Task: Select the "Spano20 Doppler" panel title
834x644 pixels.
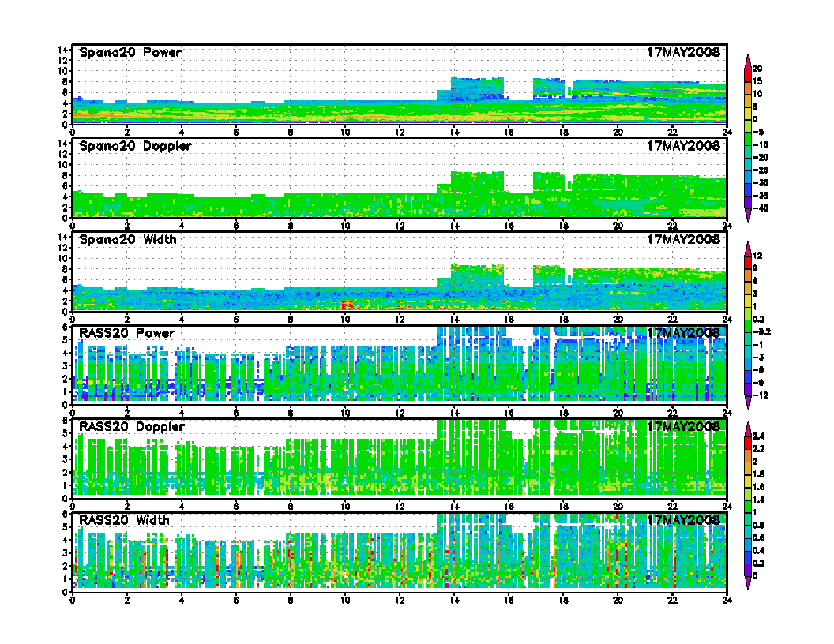Action: 135,146
